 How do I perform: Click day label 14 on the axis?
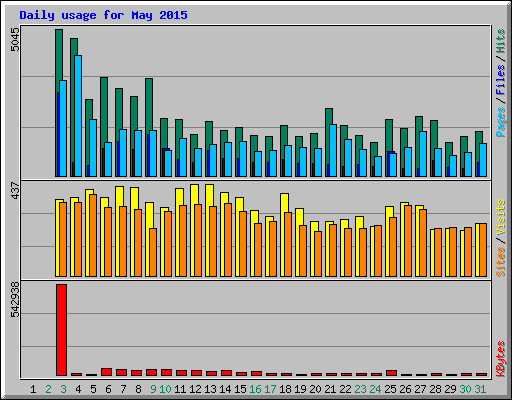[225, 389]
